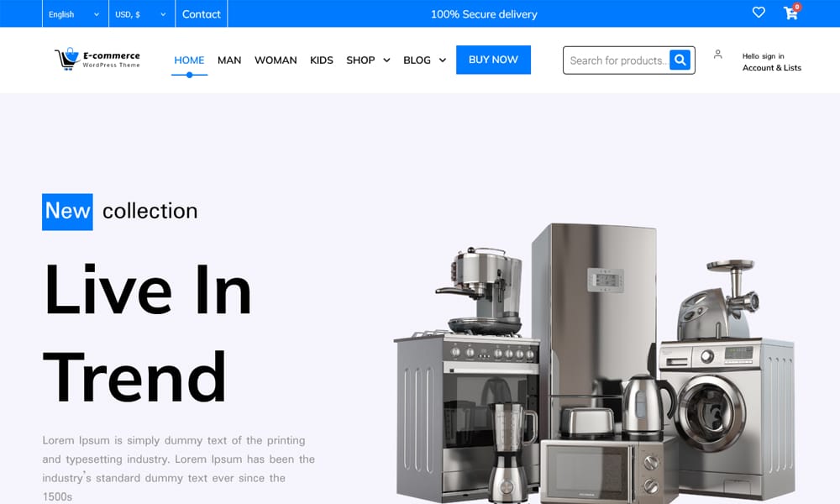This screenshot has width=840, height=504.
Task: Select the HOME navigation item
Action: (x=189, y=60)
